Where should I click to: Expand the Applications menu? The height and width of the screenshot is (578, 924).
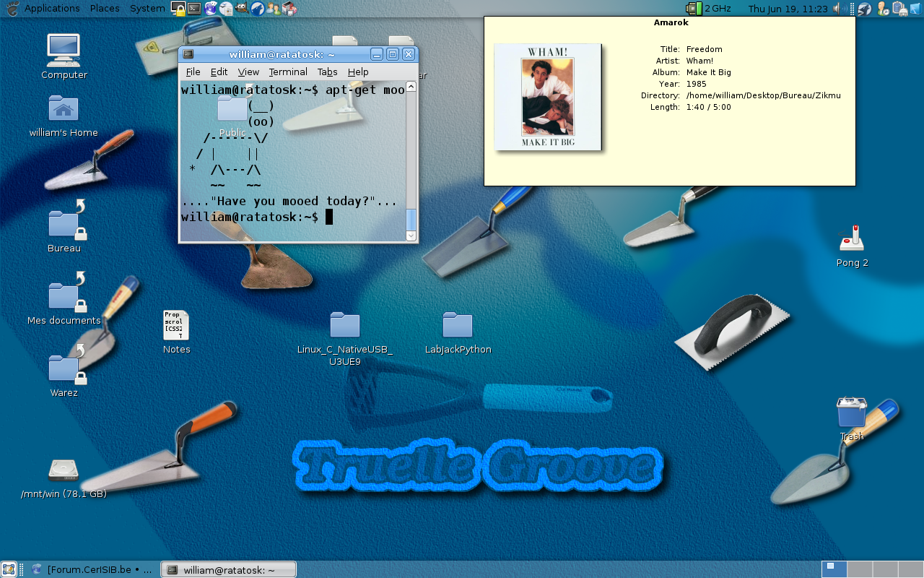click(x=52, y=9)
